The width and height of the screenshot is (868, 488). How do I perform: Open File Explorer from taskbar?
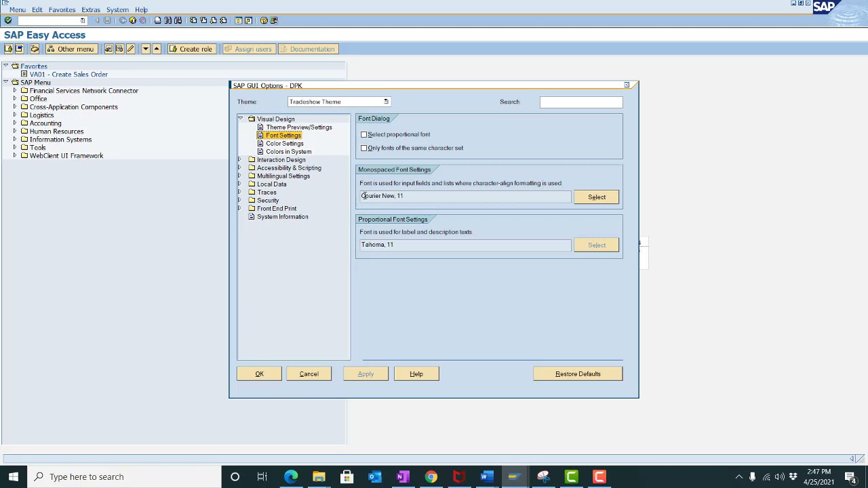319,476
